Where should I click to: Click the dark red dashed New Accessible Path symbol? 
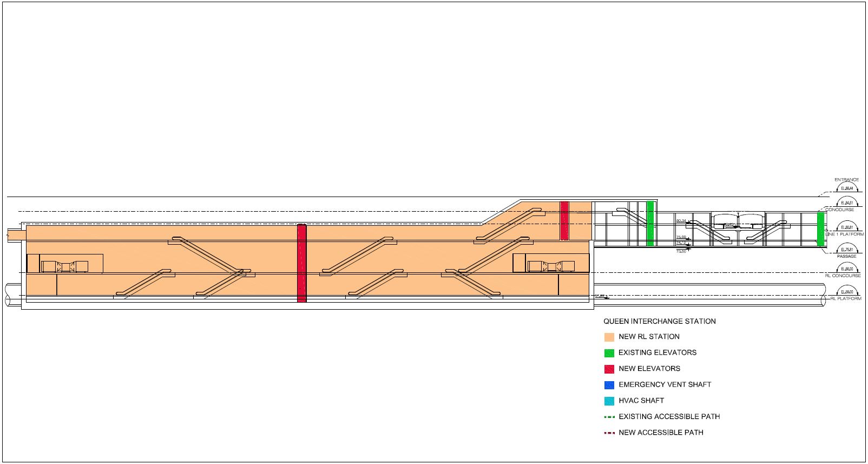click(609, 433)
